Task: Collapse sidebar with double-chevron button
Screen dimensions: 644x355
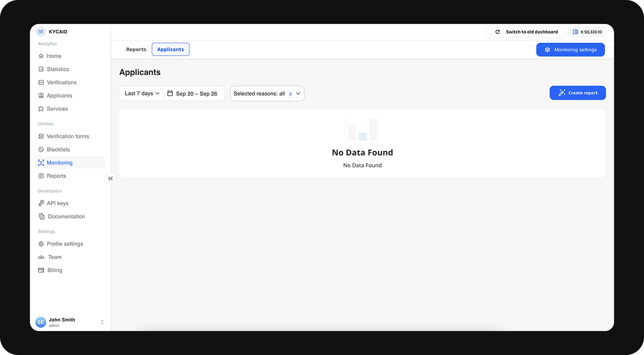Action: (x=110, y=178)
